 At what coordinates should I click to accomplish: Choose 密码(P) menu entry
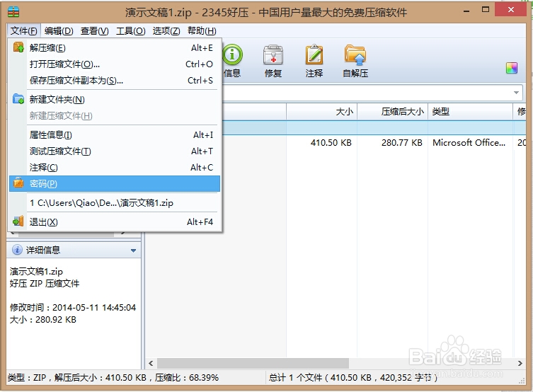tap(115, 184)
